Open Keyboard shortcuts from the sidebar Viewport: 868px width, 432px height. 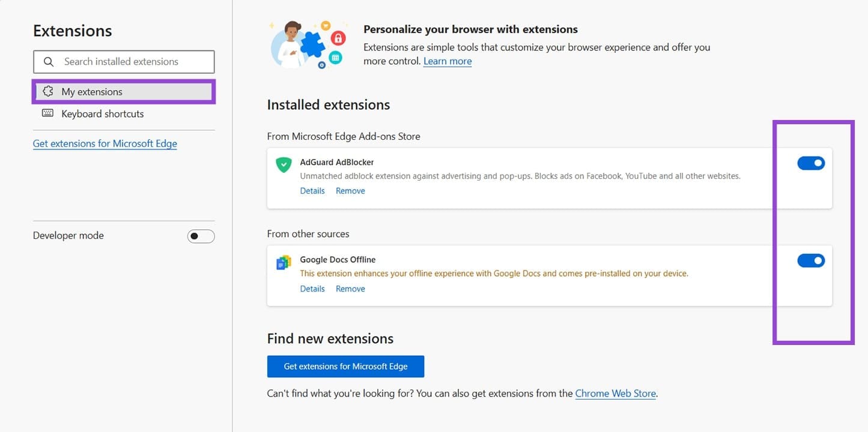click(x=102, y=114)
